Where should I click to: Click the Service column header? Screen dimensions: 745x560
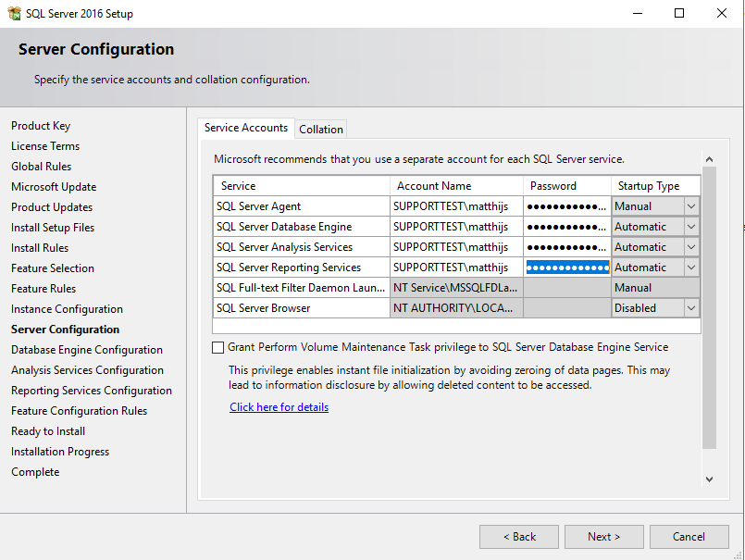[302, 186]
